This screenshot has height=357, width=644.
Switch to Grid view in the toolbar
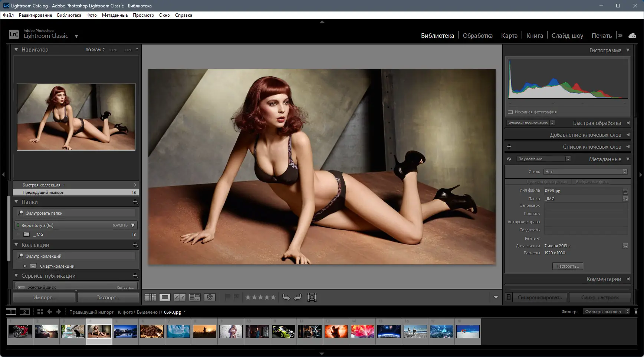tap(150, 297)
